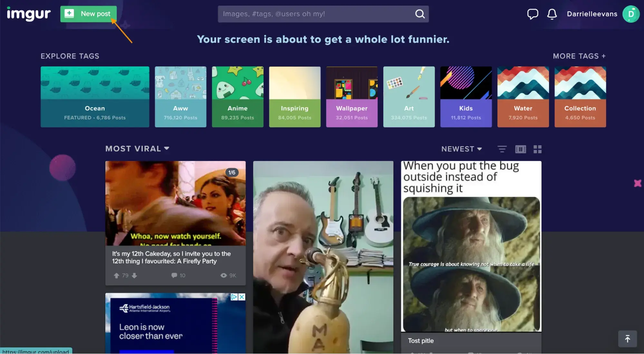Screen dimensions: 644x354
Task: Click the New Post button
Action: (89, 14)
